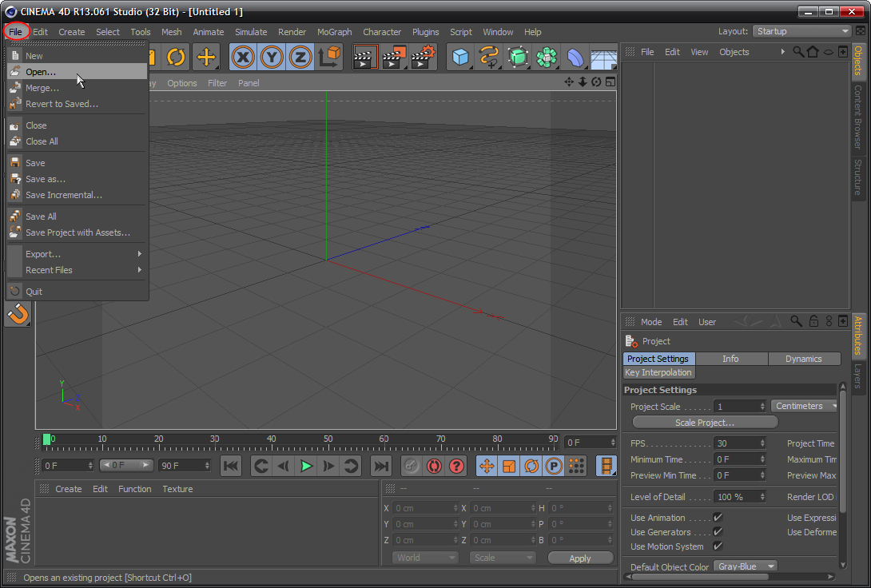The height and width of the screenshot is (588, 871).
Task: Click the spline pen tool icon
Action: tap(489, 58)
